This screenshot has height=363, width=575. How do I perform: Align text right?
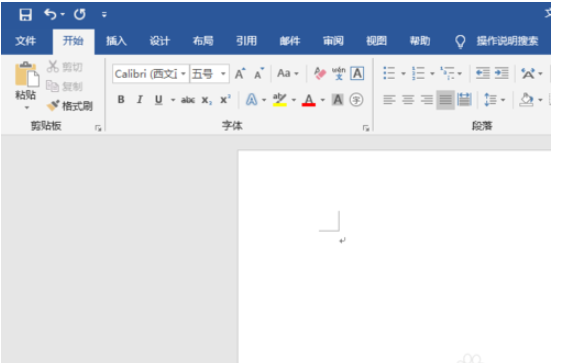click(427, 100)
